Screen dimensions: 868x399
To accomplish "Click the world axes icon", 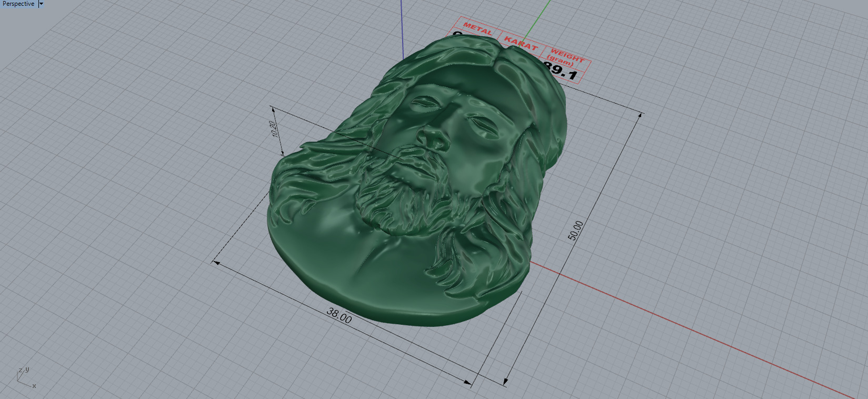I will (26, 378).
